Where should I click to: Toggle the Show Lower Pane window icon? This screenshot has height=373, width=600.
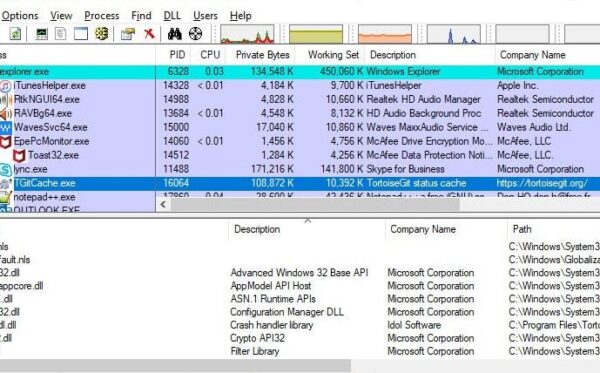[81, 34]
